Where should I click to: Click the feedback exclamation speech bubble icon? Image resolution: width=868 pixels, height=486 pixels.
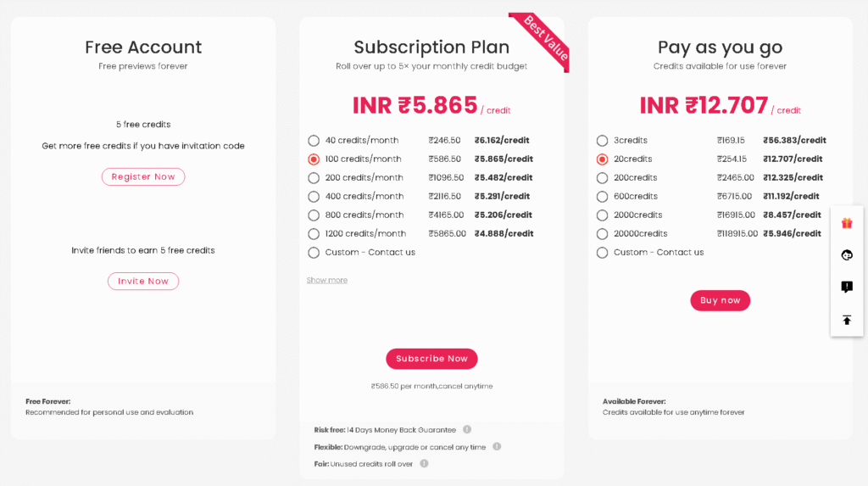[847, 287]
